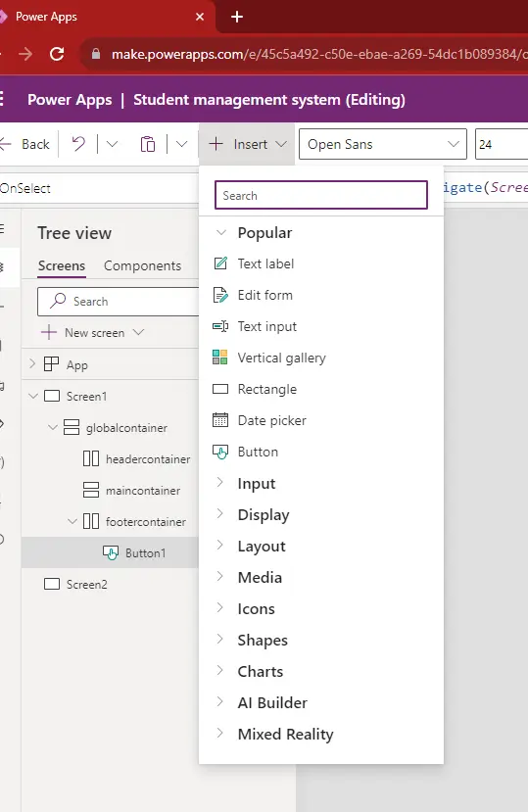Click the Text label icon in Popular
The image size is (528, 812).
pyautogui.click(x=220, y=263)
